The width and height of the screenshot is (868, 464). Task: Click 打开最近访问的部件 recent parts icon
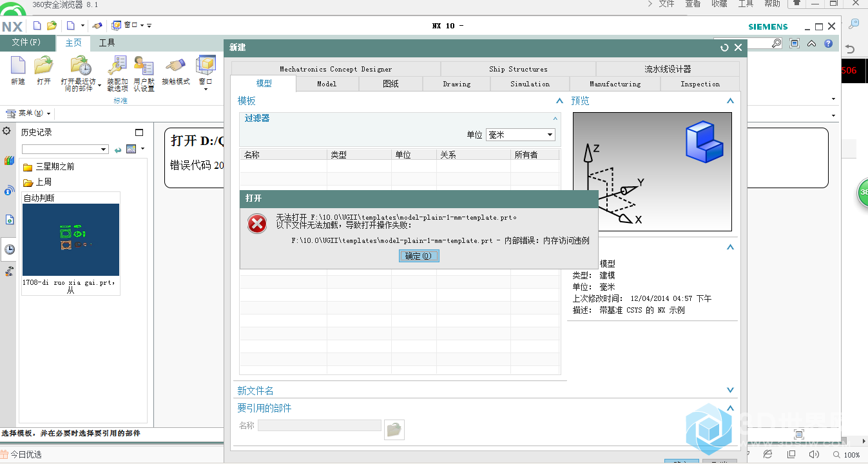coord(81,66)
